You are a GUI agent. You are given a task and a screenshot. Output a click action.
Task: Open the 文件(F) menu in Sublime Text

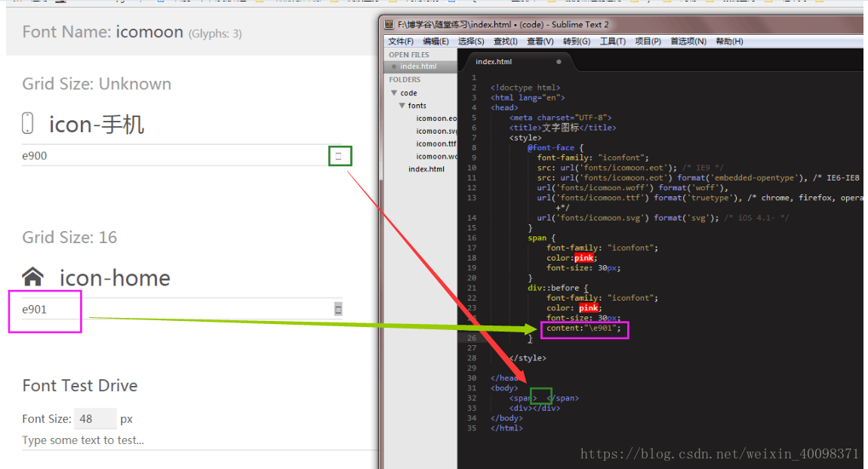point(400,42)
